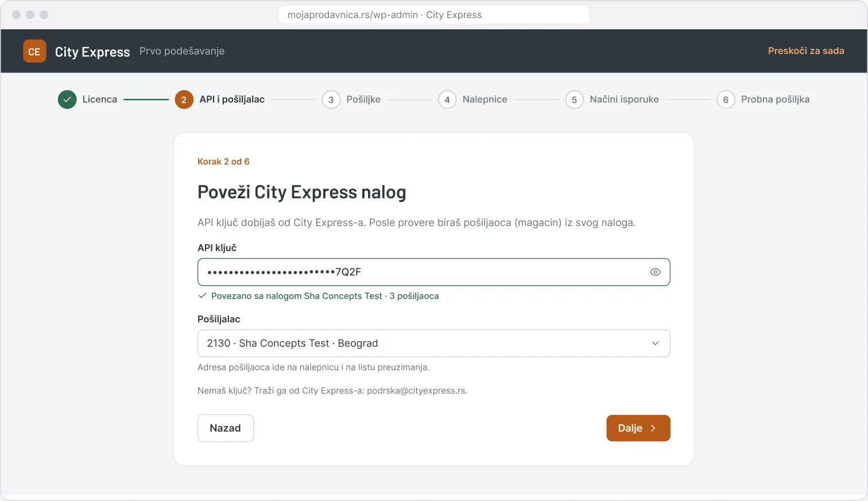Open the API i pošiljalac step label

(232, 99)
